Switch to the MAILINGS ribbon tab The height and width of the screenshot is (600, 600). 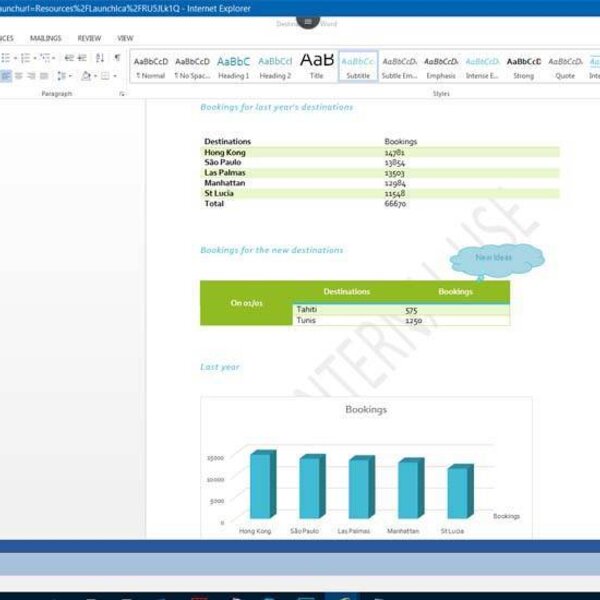click(46, 38)
